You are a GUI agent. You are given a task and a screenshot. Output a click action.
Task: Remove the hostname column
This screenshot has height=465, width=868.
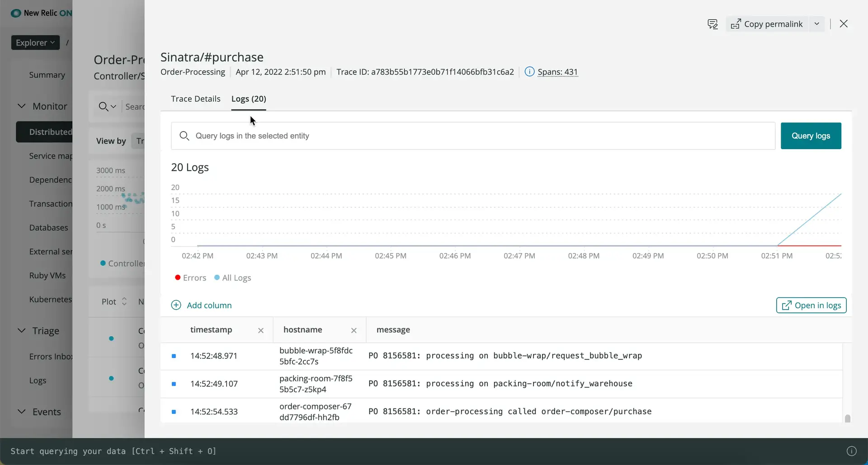pyautogui.click(x=354, y=330)
